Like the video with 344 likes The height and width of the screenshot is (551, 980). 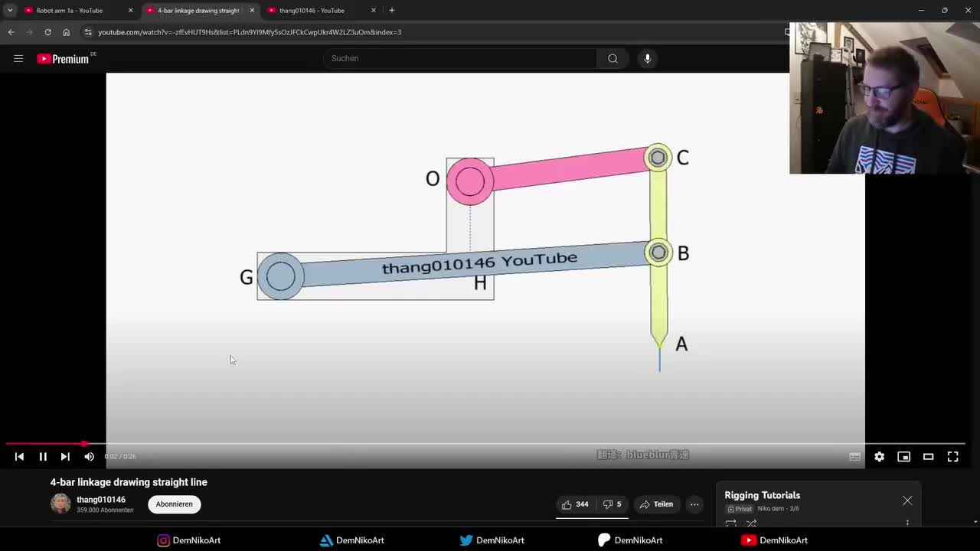click(x=574, y=504)
